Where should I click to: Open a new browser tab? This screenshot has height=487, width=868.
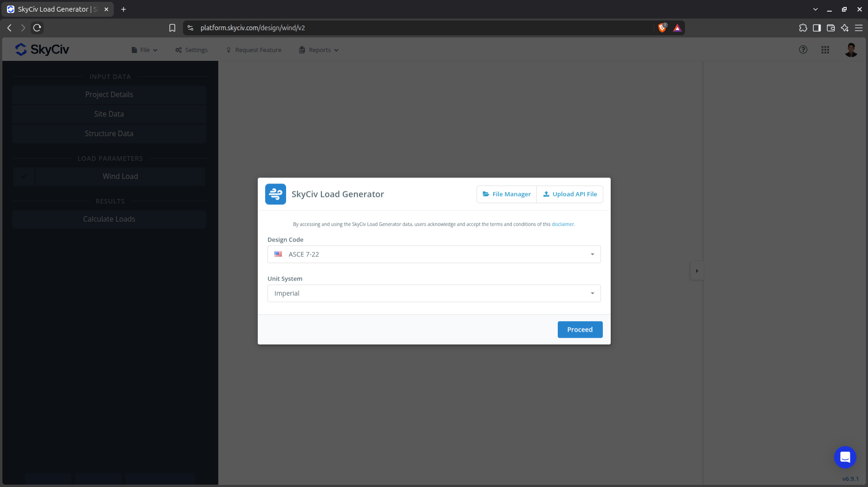click(x=124, y=9)
